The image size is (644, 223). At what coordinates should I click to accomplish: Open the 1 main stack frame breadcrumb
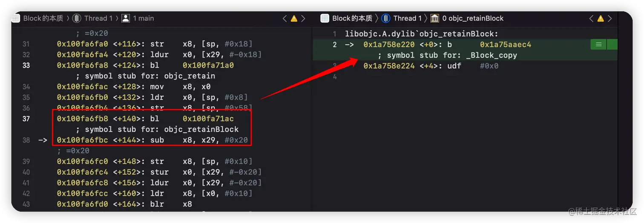pos(144,18)
